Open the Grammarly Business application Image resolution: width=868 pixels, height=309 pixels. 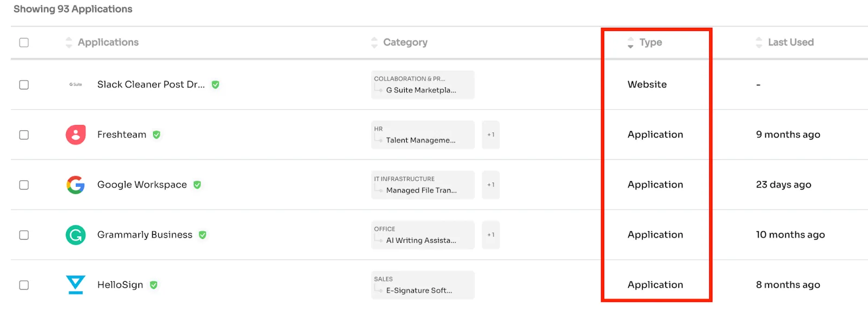point(145,235)
